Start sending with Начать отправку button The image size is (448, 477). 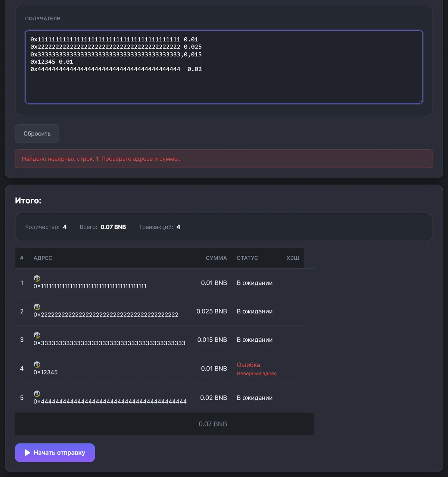point(55,453)
